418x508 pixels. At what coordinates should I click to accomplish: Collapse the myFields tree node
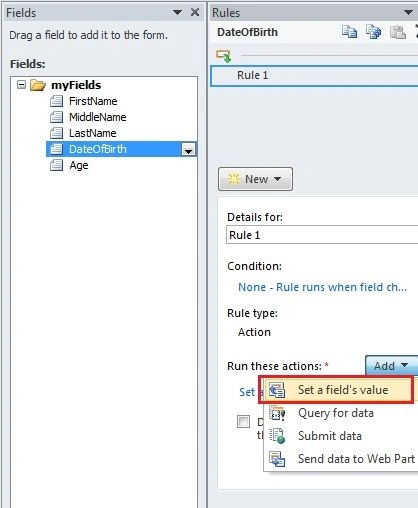coord(21,85)
